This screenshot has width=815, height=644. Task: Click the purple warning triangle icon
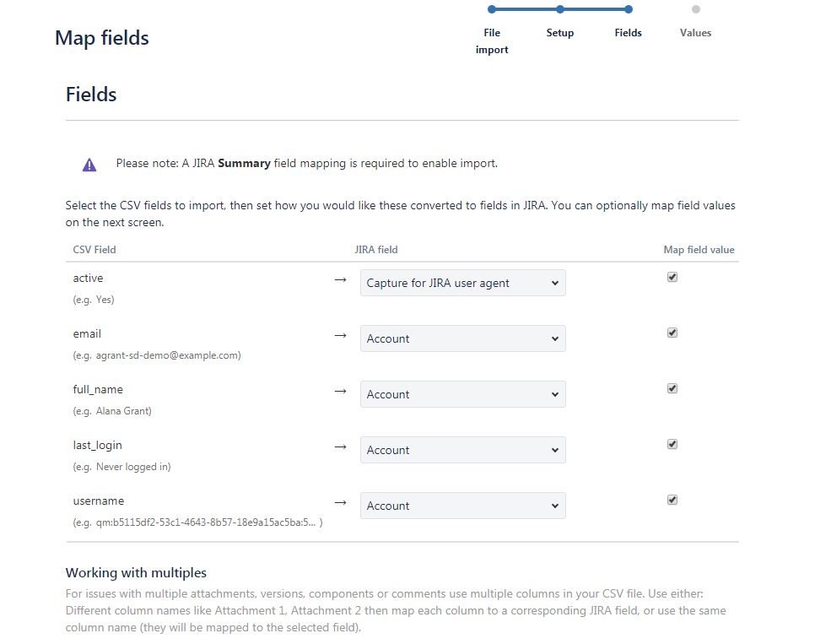89,165
